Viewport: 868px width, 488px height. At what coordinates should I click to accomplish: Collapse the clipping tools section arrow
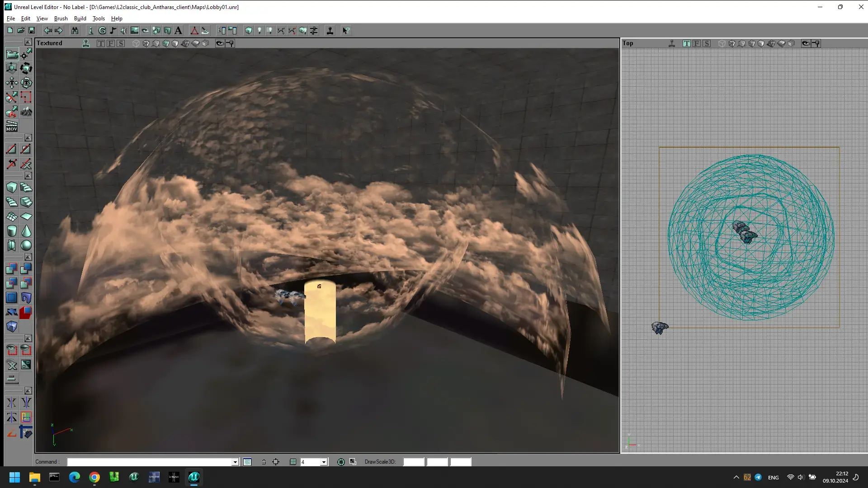click(28, 137)
